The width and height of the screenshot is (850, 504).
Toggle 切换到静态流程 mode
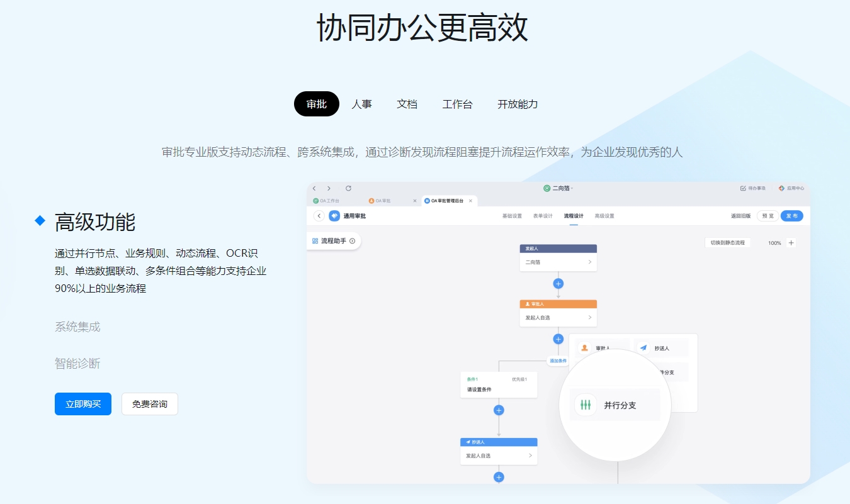click(727, 243)
